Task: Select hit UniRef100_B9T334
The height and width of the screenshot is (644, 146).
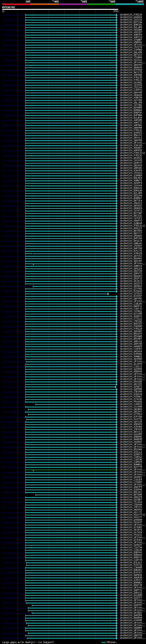Action: 131,22
